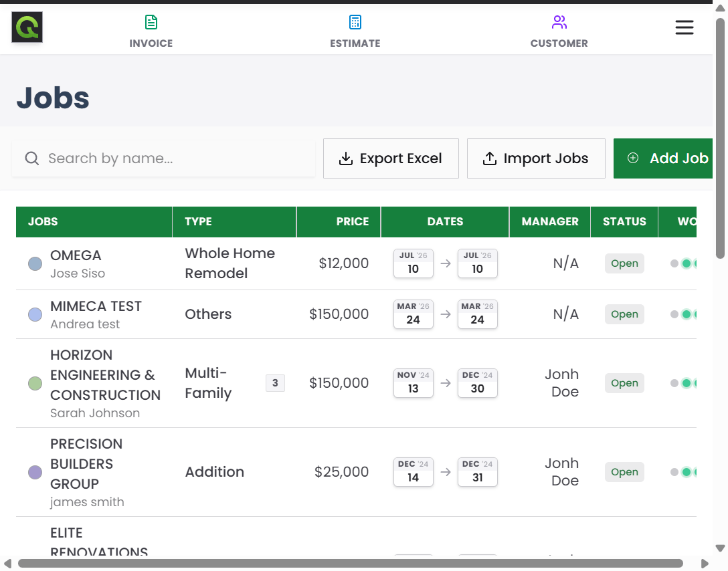Open the OMEGA job name

point(76,255)
